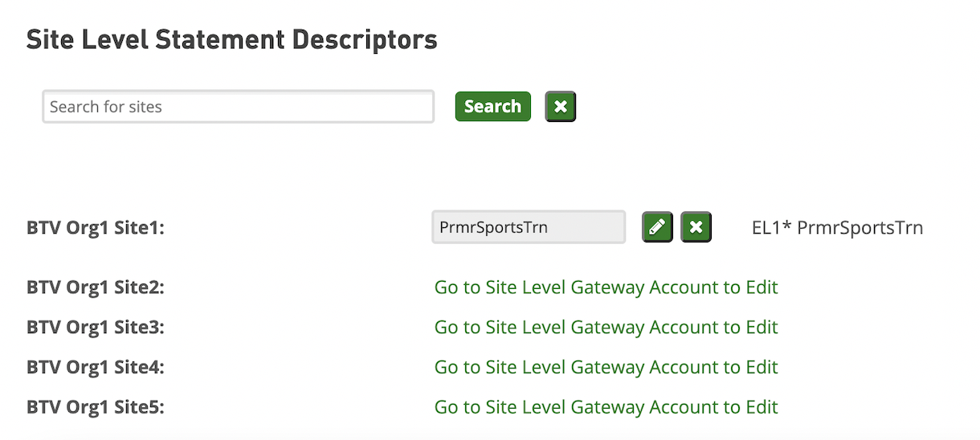This screenshot has width=980, height=440.
Task: Clear the search with the X button
Action: coord(561,107)
